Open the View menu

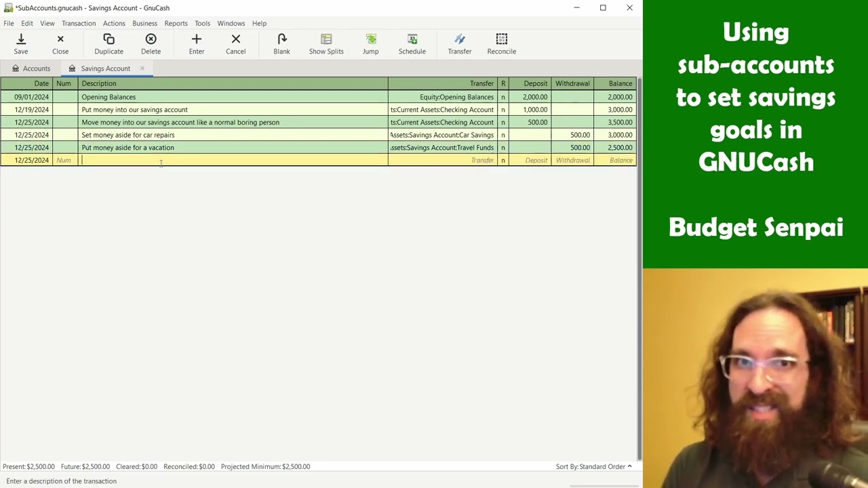point(47,23)
